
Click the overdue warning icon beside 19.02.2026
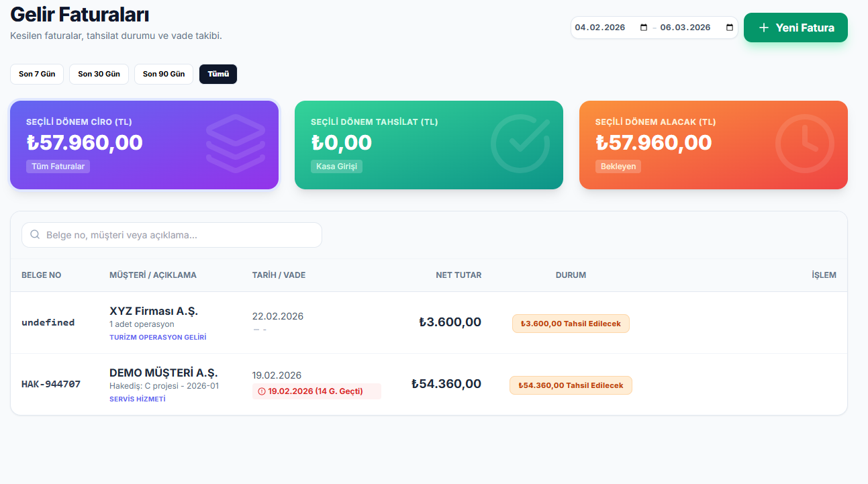[x=261, y=391]
